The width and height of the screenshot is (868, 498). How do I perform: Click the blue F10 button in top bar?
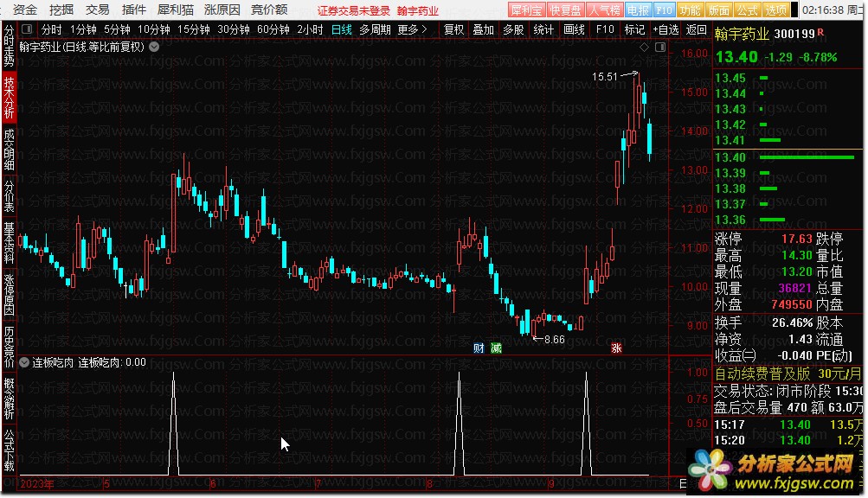[664, 10]
